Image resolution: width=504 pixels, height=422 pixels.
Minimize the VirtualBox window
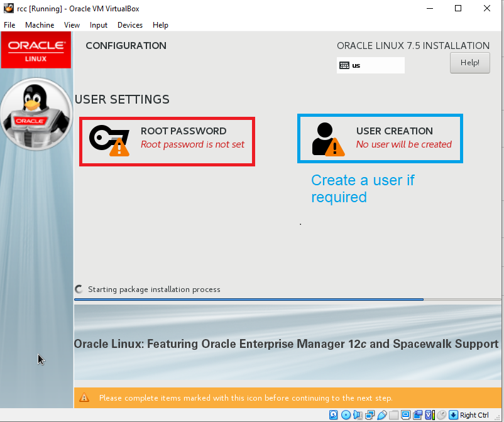click(430, 8)
